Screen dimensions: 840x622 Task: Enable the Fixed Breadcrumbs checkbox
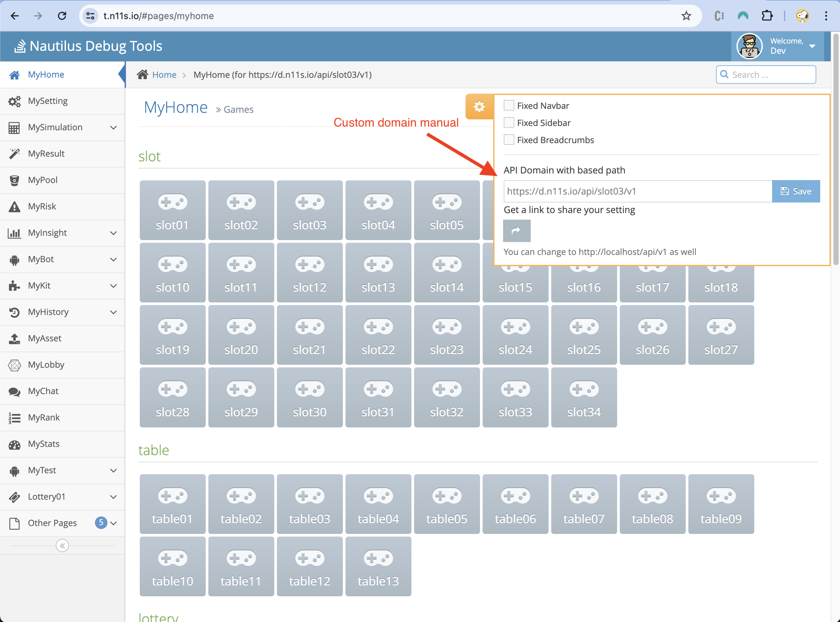509,140
